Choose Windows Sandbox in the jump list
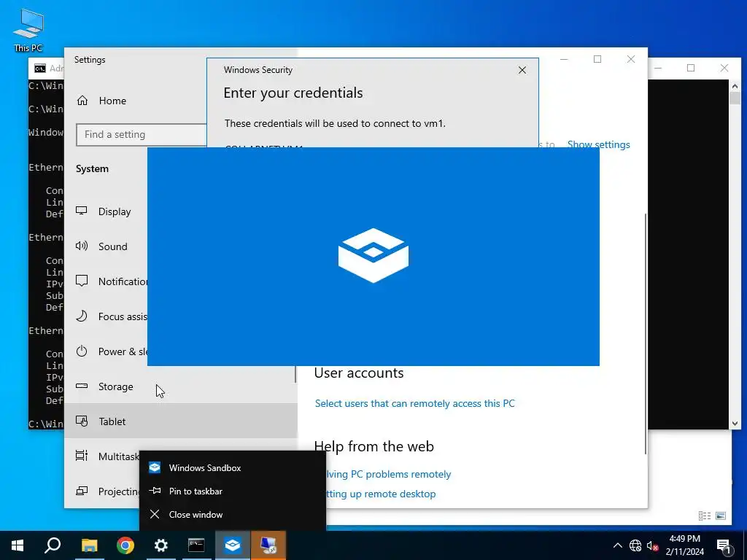 [233, 467]
